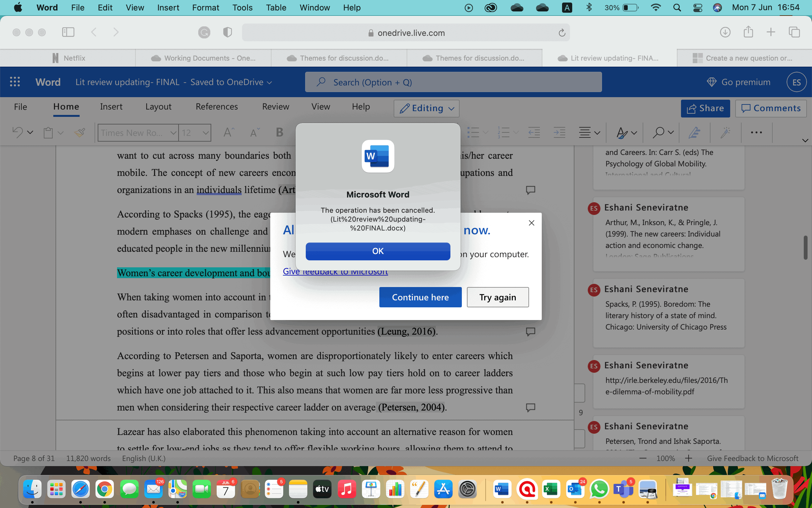Viewport: 812px width, 508px height.
Task: Switch to the Review ribbon tab
Action: click(275, 106)
